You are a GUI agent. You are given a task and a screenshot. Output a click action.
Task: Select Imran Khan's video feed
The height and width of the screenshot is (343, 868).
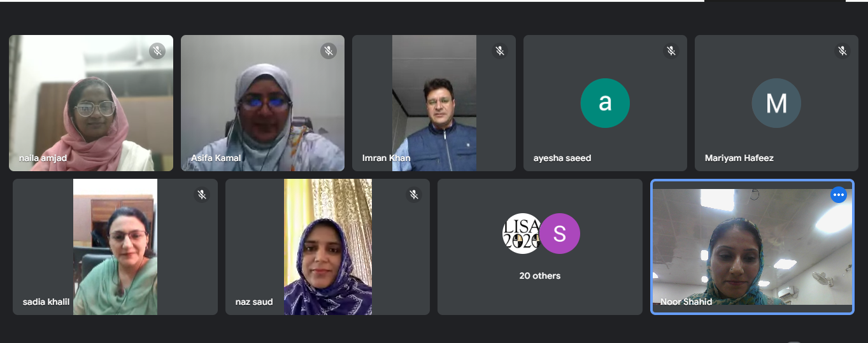tap(434, 103)
